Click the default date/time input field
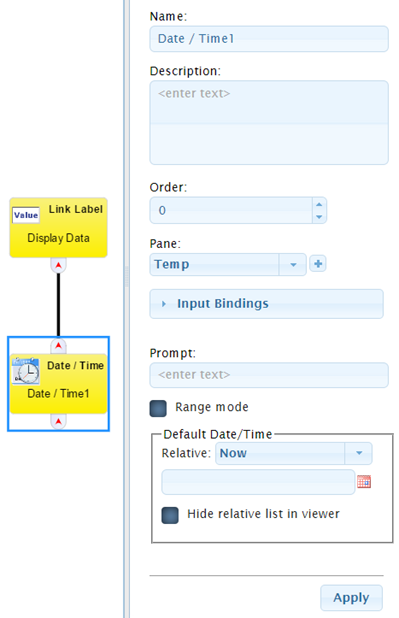The height and width of the screenshot is (618, 399). pyautogui.click(x=258, y=482)
